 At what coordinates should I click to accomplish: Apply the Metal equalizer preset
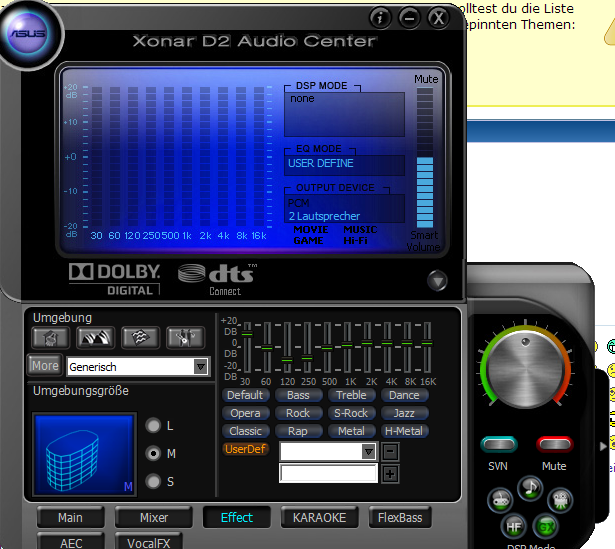351,431
